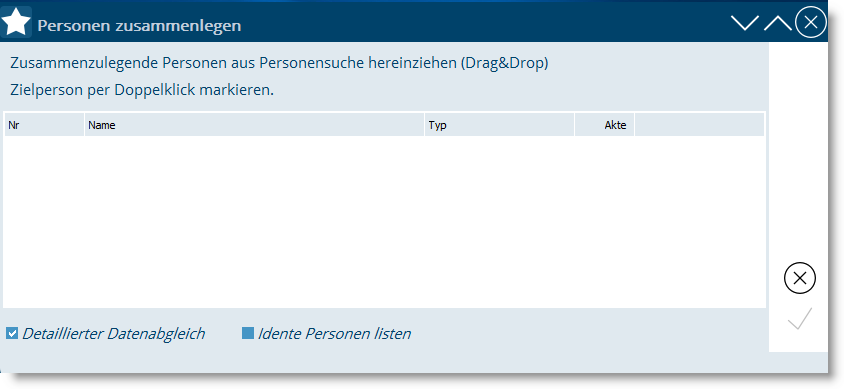Click the Personen zusammenlegen title text
Image resolution: width=844 pixels, height=389 pixels.
point(139,25)
